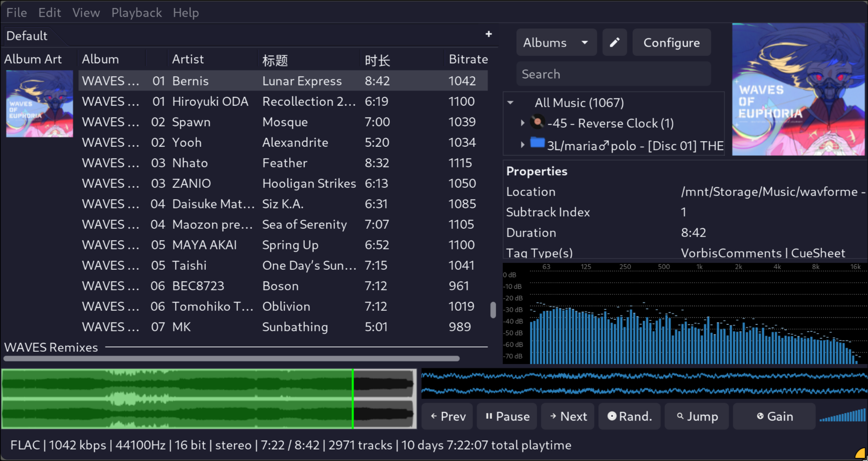Open the Playback menu
The width and height of the screenshot is (868, 461).
tap(136, 13)
